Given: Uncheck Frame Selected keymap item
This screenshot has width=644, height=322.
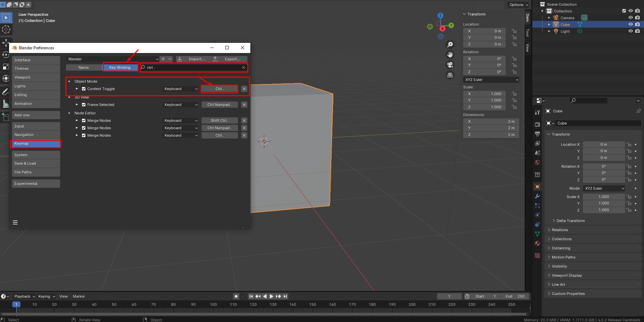Looking at the screenshot, I should [x=84, y=105].
